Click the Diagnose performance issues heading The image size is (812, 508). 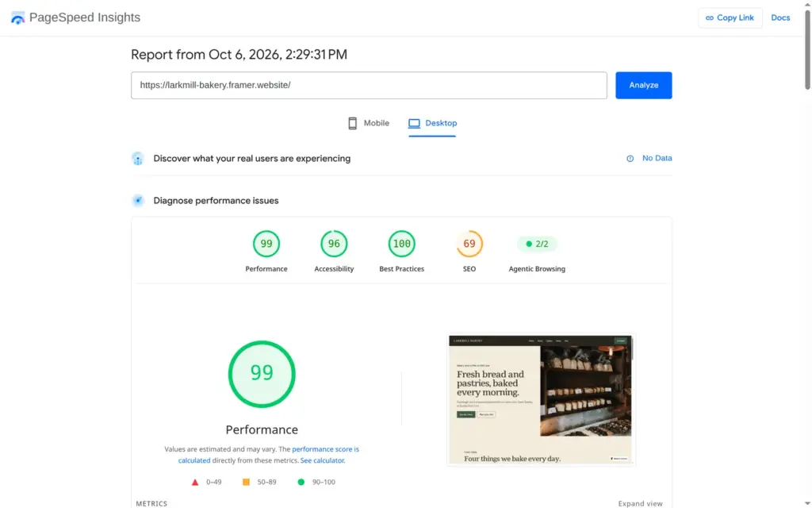pyautogui.click(x=216, y=201)
